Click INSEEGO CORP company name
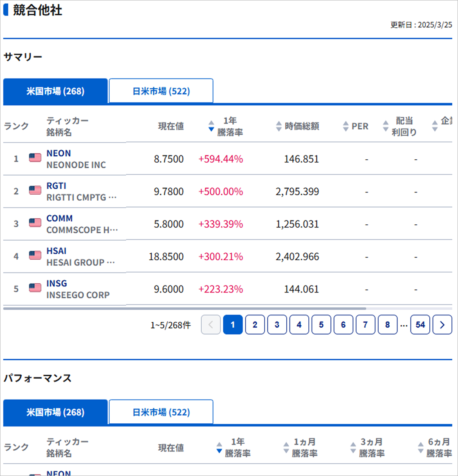Screen dimensions: 458x476 coord(78,295)
